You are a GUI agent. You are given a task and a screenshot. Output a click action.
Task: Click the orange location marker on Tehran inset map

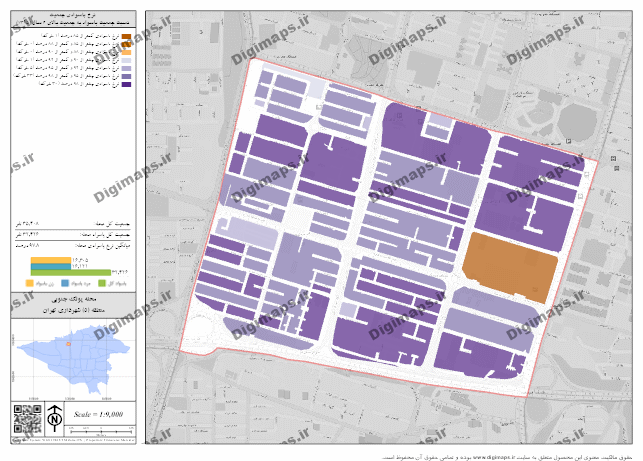coord(68,344)
